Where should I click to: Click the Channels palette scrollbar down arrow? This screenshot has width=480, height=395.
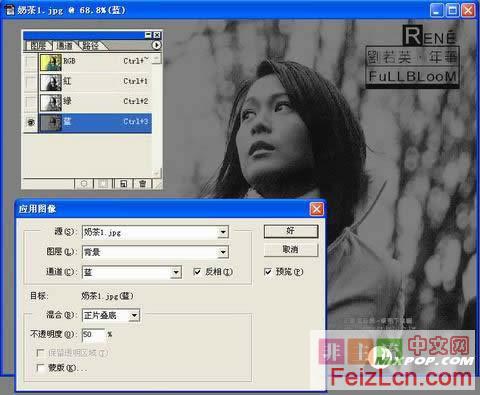click(x=157, y=172)
